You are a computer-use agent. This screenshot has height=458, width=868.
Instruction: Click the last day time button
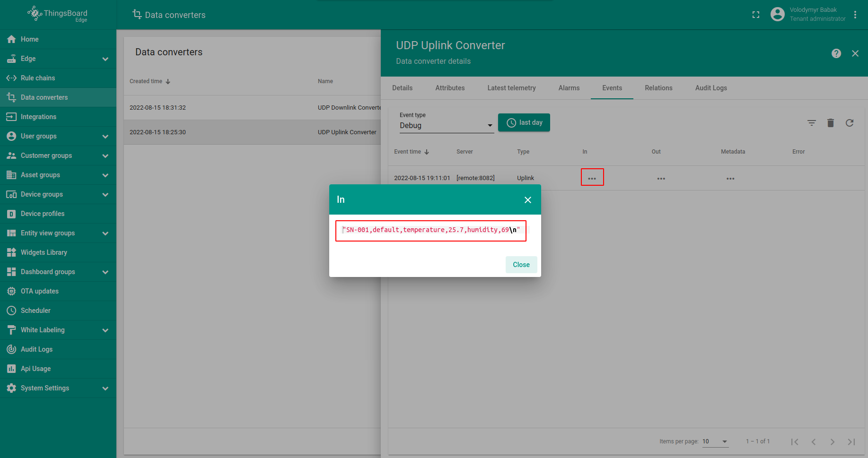[524, 122]
